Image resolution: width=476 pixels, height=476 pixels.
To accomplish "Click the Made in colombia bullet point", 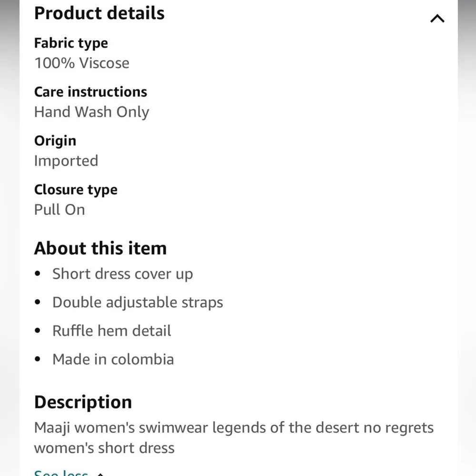I will click(113, 359).
